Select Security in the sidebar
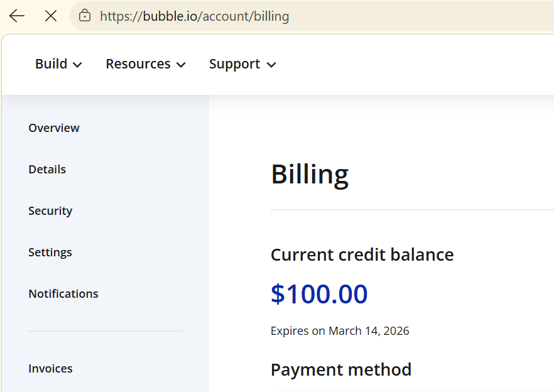The image size is (554, 392). click(50, 211)
